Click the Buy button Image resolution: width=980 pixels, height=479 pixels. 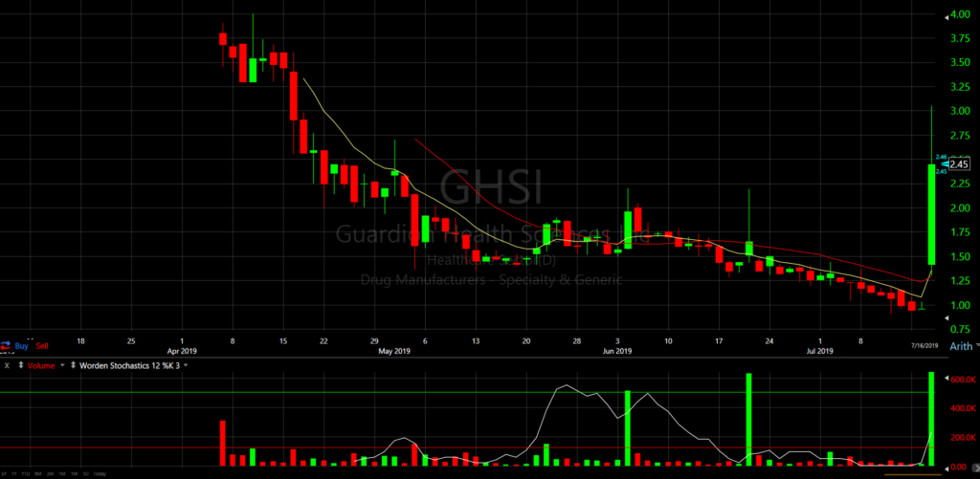click(x=22, y=344)
